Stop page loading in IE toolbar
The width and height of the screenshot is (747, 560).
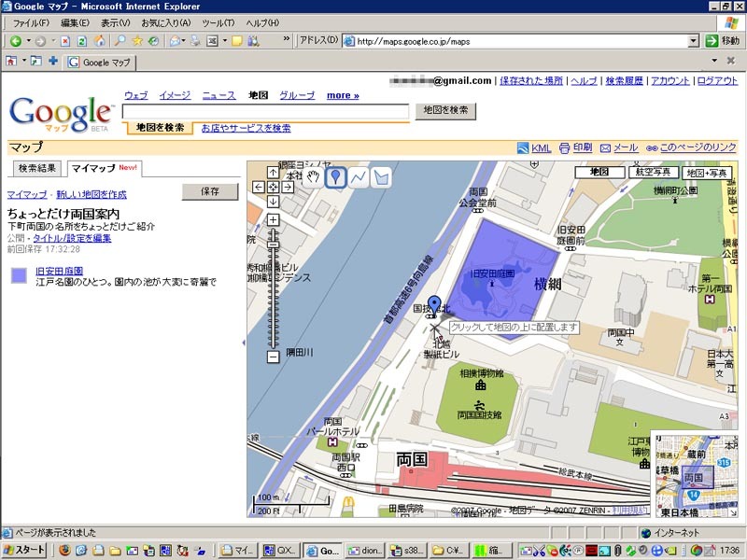65,41
